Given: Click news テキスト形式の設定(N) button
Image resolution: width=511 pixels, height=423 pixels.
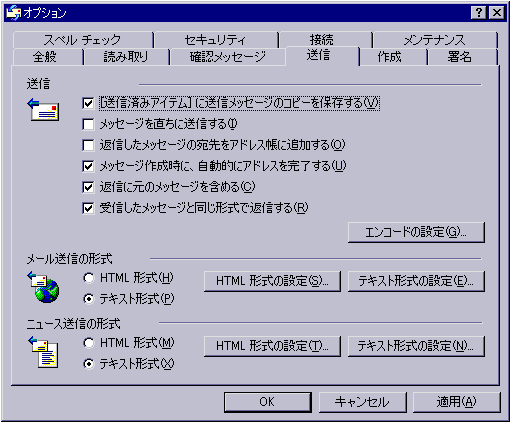Looking at the screenshot, I should [x=416, y=346].
